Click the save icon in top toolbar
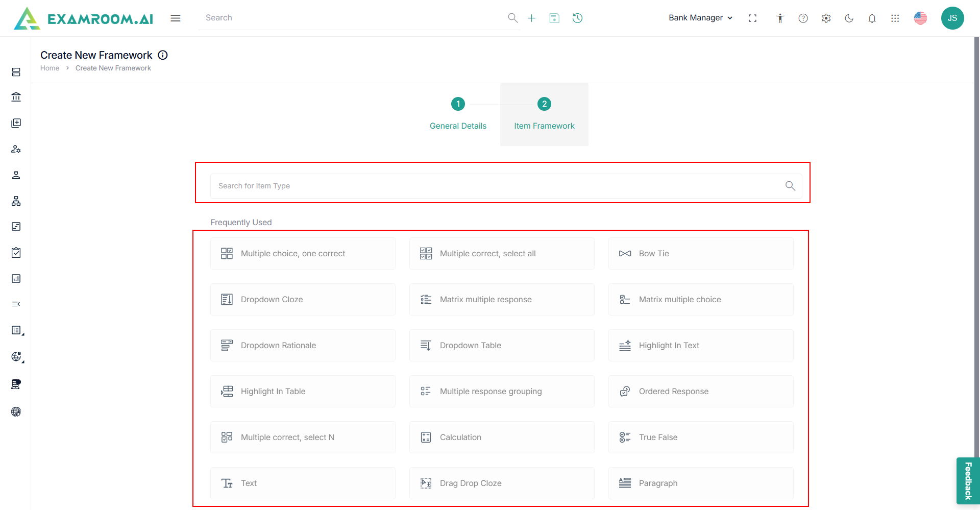This screenshot has height=510, width=980. point(554,18)
